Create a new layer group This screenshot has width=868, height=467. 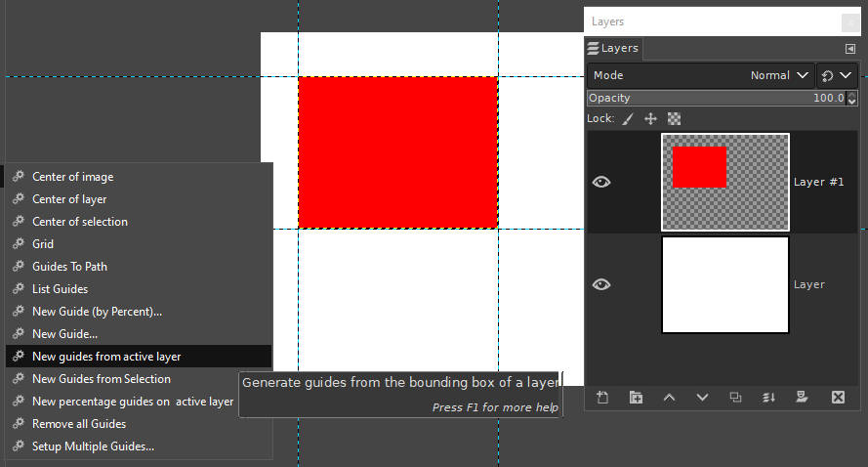(636, 398)
